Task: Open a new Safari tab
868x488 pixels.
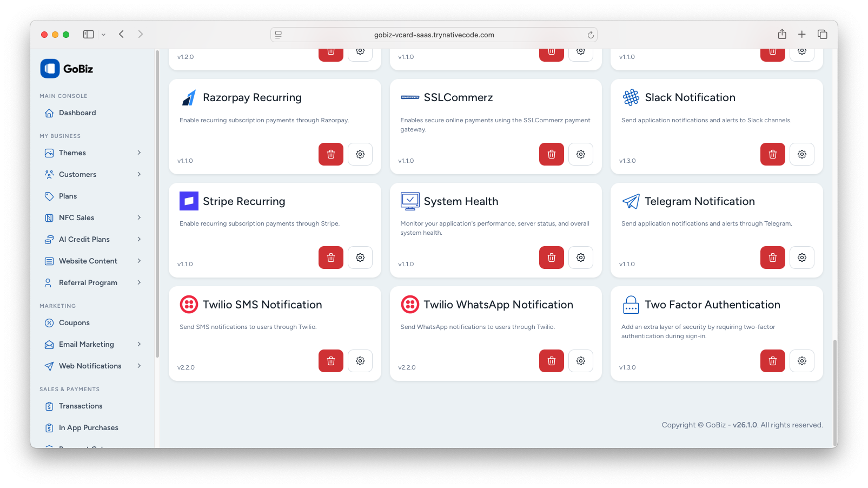Action: [x=802, y=34]
